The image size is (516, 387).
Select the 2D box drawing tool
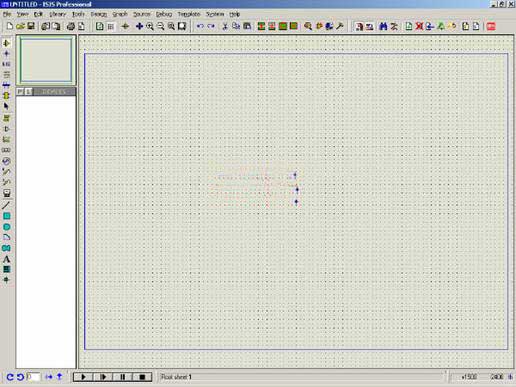[6, 216]
